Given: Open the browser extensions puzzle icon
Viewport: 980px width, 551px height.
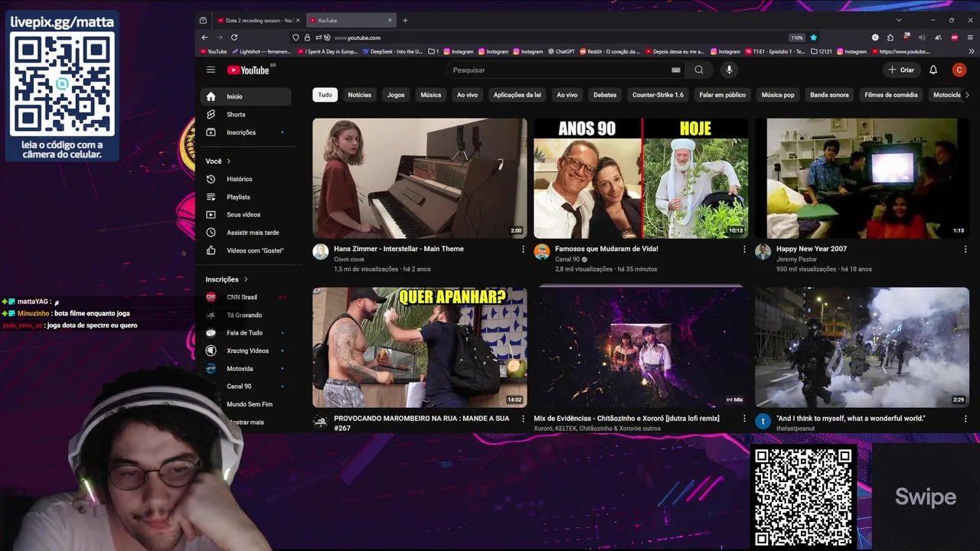Looking at the screenshot, I should pos(890,37).
